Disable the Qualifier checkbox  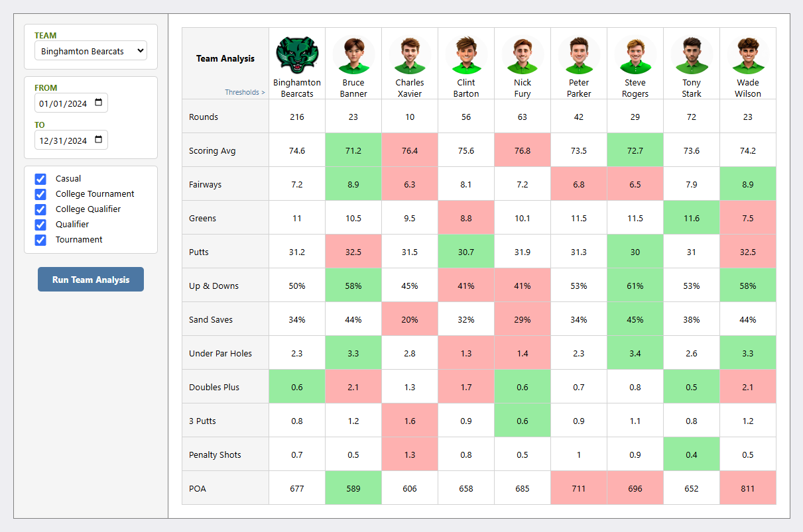point(40,225)
